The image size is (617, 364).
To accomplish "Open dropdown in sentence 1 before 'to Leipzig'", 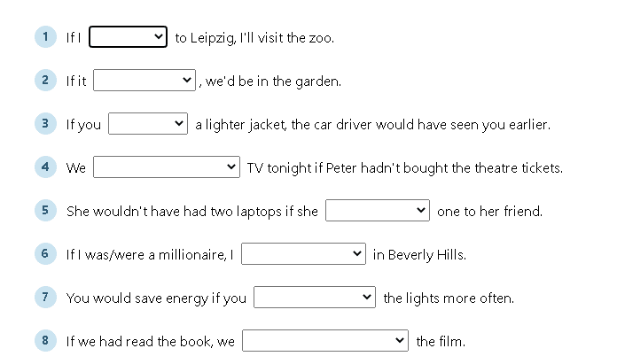I will (128, 37).
